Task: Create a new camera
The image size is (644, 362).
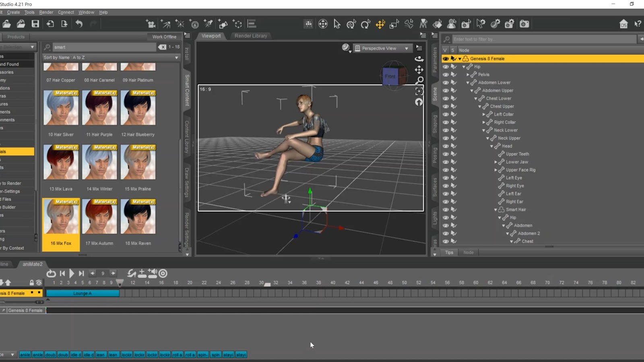Action: coord(151,24)
